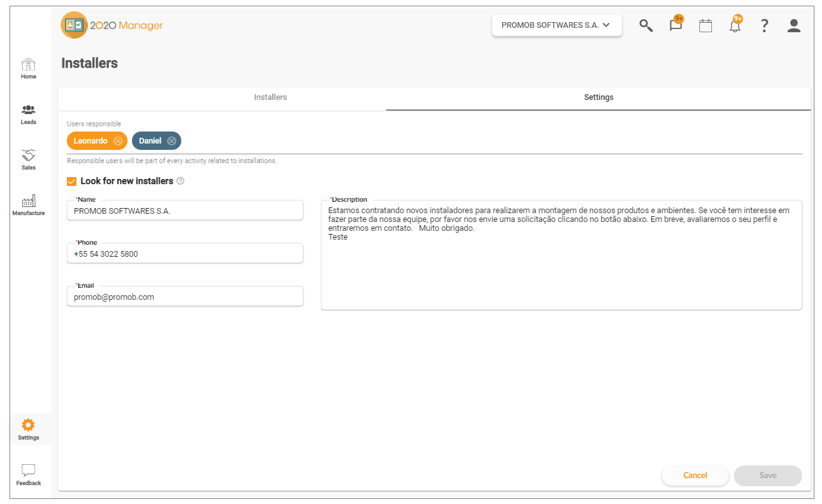Open the search magnifier icon
The width and height of the screenshot is (822, 504).
coord(646,25)
